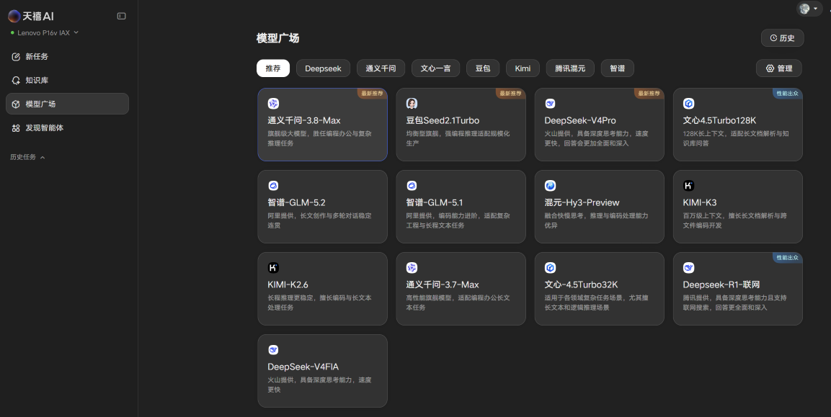The width and height of the screenshot is (831, 417).
Task: Select the Deepseek filter tab
Action: coord(323,68)
